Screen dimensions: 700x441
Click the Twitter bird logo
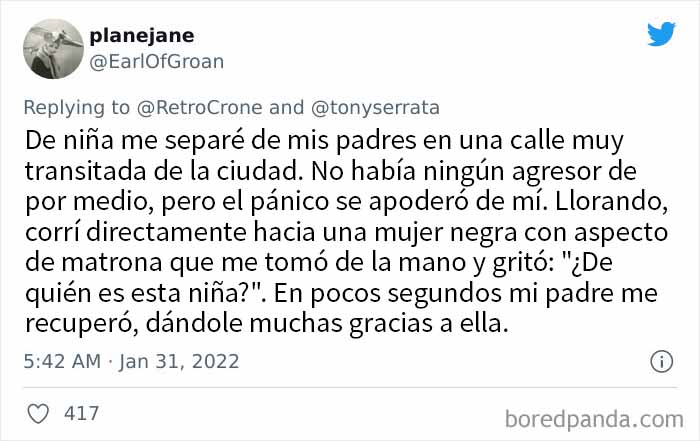[661, 34]
